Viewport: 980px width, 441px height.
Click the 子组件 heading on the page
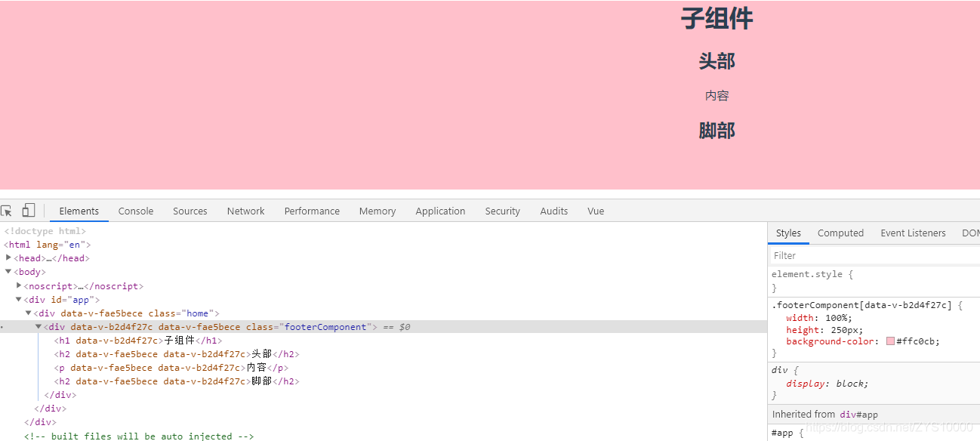[x=717, y=18]
